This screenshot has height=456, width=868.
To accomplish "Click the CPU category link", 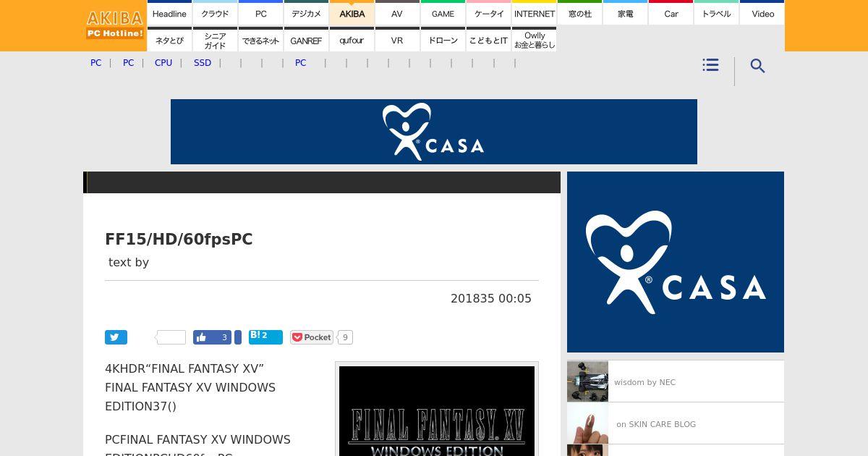I will [x=163, y=63].
